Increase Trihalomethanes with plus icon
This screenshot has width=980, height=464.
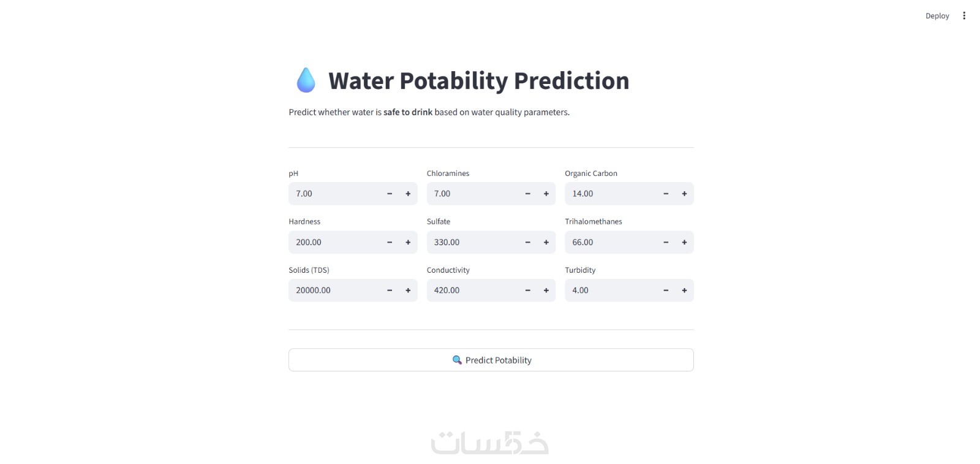(684, 242)
